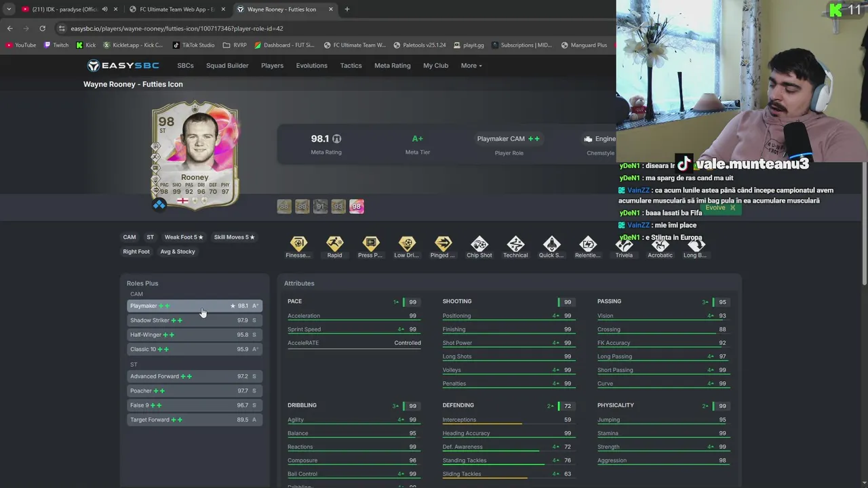Screen dimensions: 868x488
Task: Click the browser address bar URL
Action: 177,28
